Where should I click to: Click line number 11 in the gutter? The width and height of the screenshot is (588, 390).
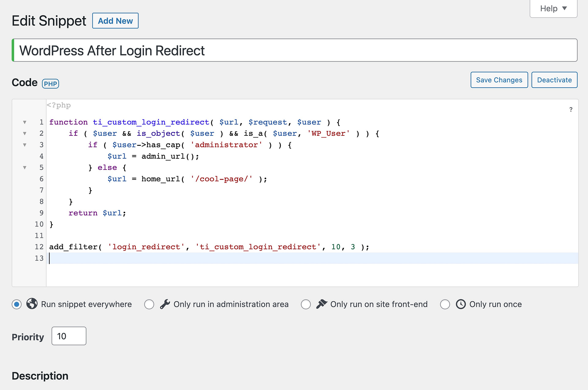click(x=39, y=236)
